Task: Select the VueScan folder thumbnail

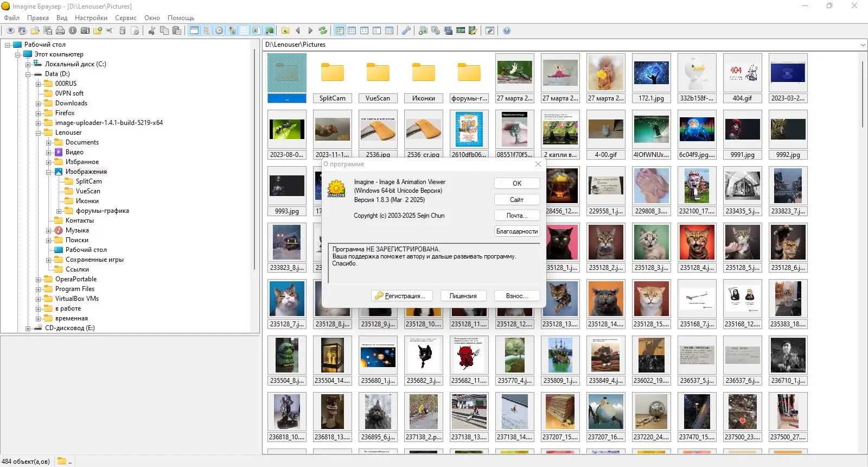Action: (x=378, y=78)
